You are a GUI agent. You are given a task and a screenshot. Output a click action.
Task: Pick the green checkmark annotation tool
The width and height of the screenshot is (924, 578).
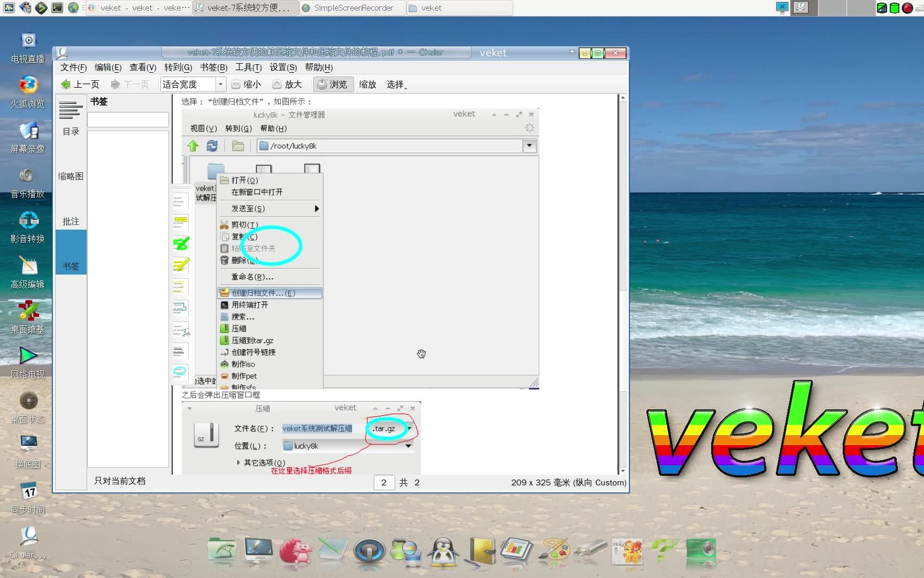pyautogui.click(x=181, y=244)
